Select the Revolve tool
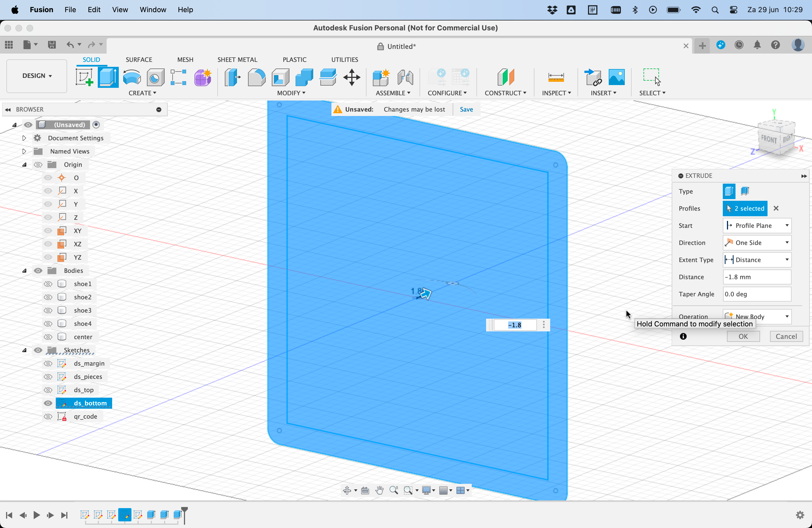The height and width of the screenshot is (528, 812). [x=132, y=77]
